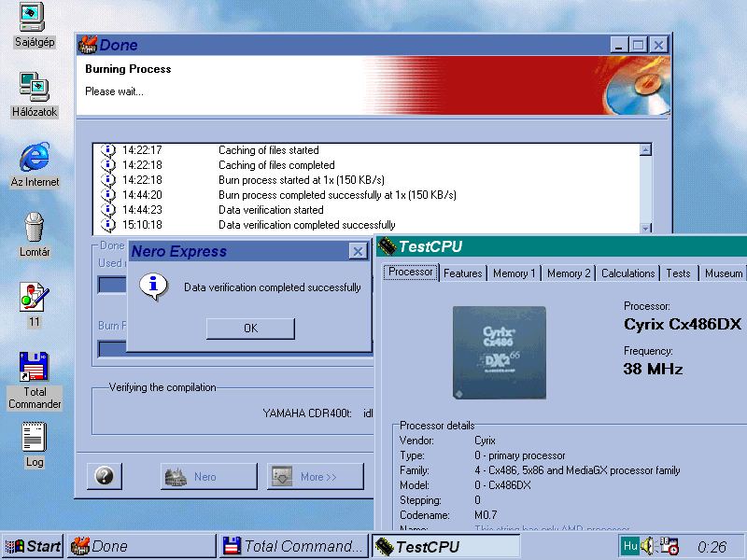The width and height of the screenshot is (747, 560).
Task: Switch to the Features tab
Action: (x=462, y=273)
